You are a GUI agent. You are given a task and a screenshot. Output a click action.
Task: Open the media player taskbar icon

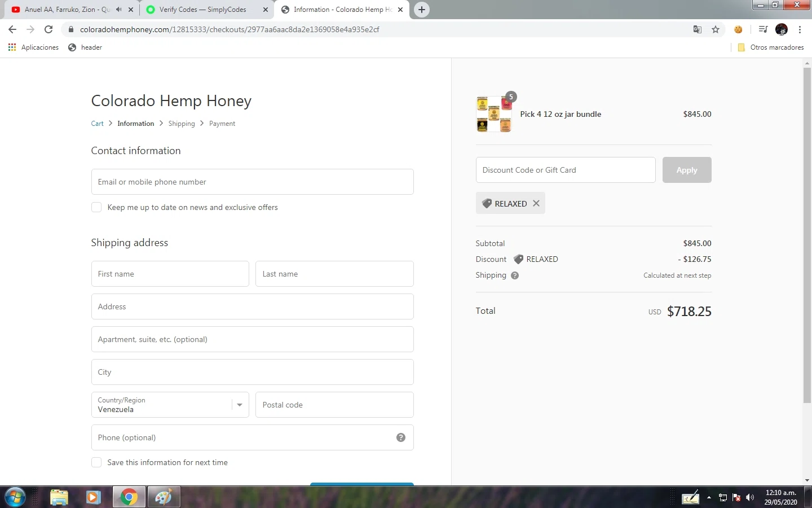click(94, 497)
